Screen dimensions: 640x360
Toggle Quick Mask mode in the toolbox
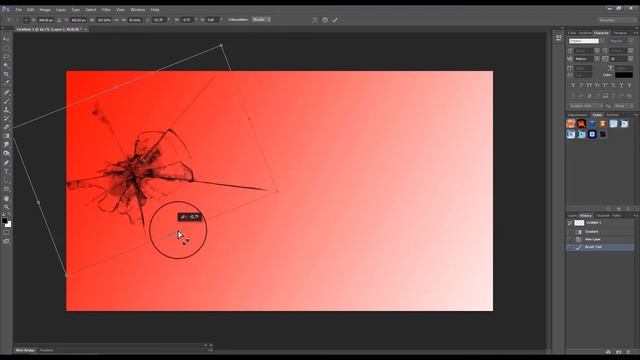tap(6, 233)
